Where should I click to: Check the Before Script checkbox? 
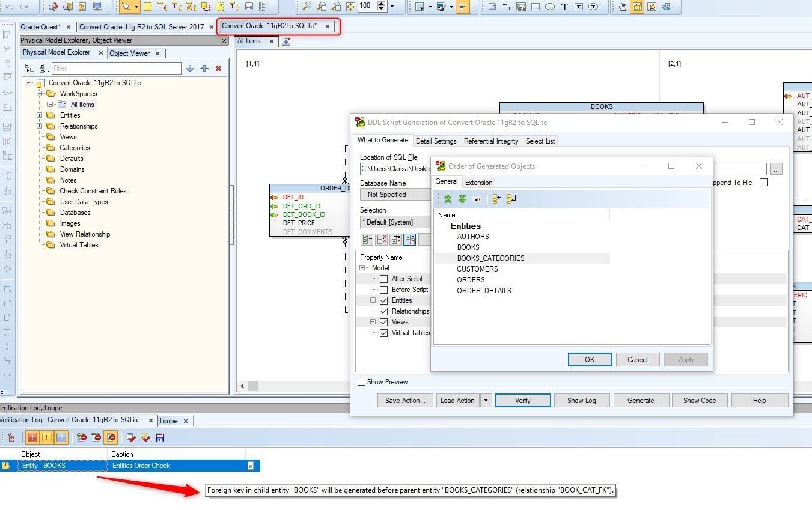(x=383, y=290)
